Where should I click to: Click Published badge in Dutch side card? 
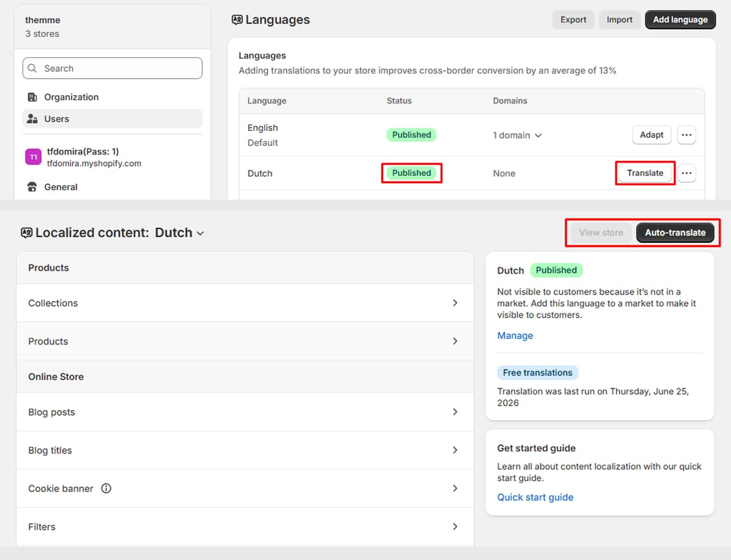[556, 270]
